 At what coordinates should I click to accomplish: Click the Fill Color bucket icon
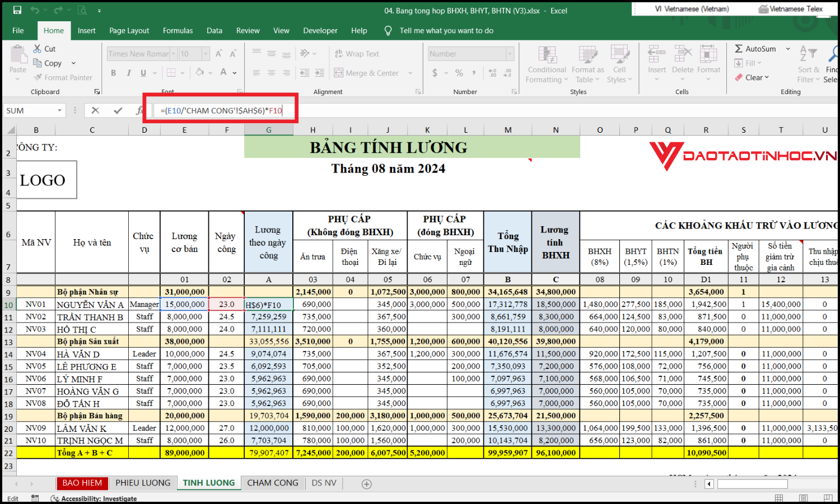(200, 73)
